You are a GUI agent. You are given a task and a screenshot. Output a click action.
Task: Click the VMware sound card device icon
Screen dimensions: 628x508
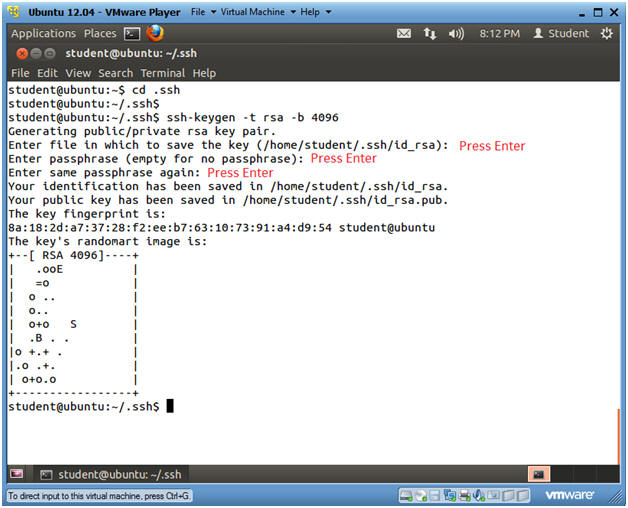[x=479, y=496]
